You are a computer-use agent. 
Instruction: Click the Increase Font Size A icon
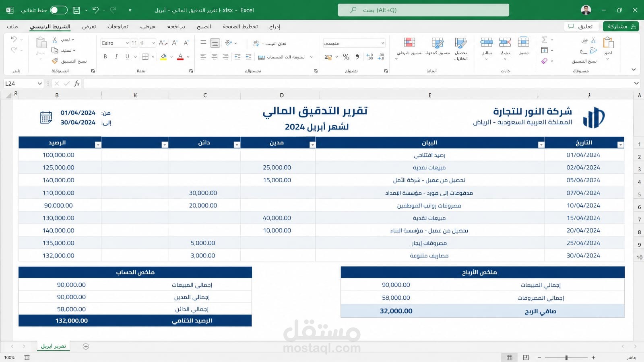pyautogui.click(x=175, y=43)
